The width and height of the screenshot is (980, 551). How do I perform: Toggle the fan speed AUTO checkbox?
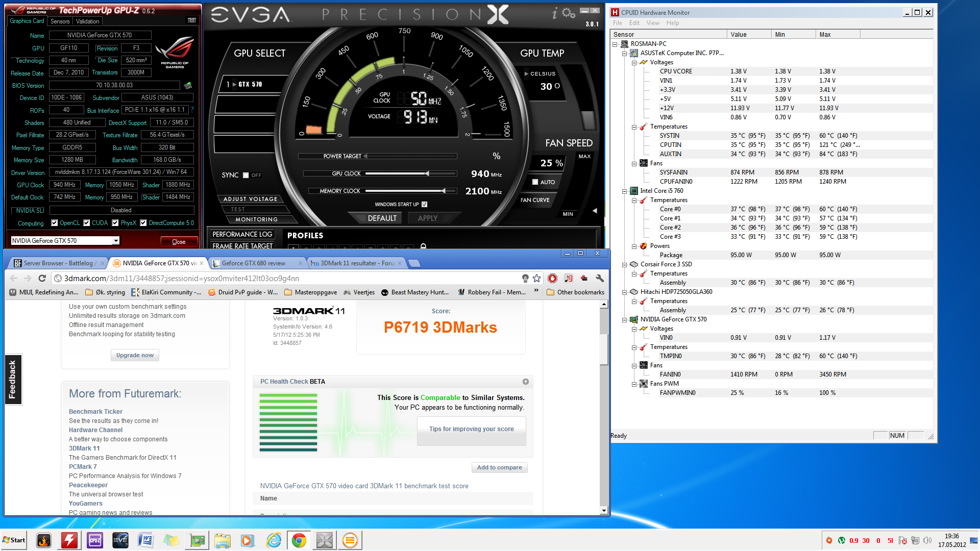[x=535, y=182]
